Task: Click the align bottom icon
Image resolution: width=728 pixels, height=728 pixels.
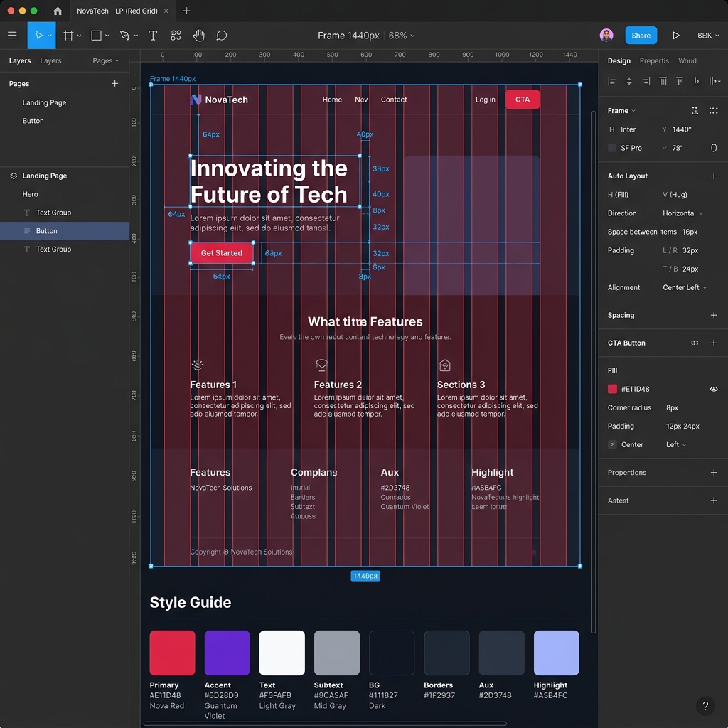Action: pyautogui.click(x=697, y=81)
